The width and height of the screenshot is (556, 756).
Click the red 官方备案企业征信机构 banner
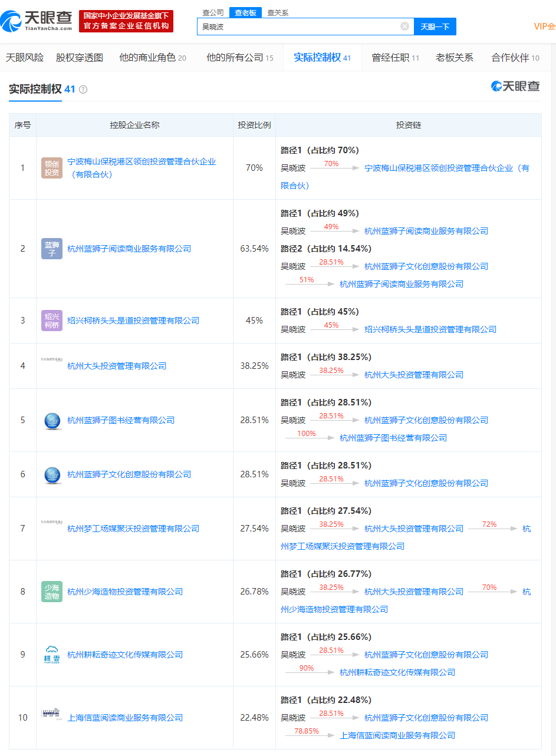[x=126, y=21]
